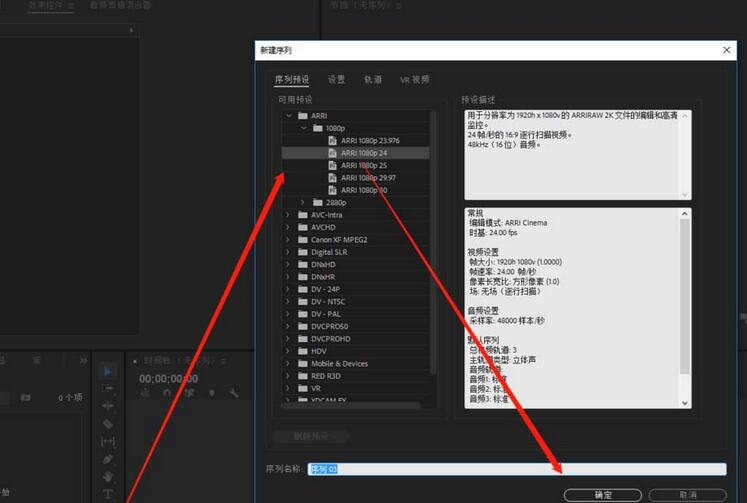Viewport: 747px width, 503px height.
Task: Click the ARRI 1080p 30 preset icon
Action: (333, 190)
